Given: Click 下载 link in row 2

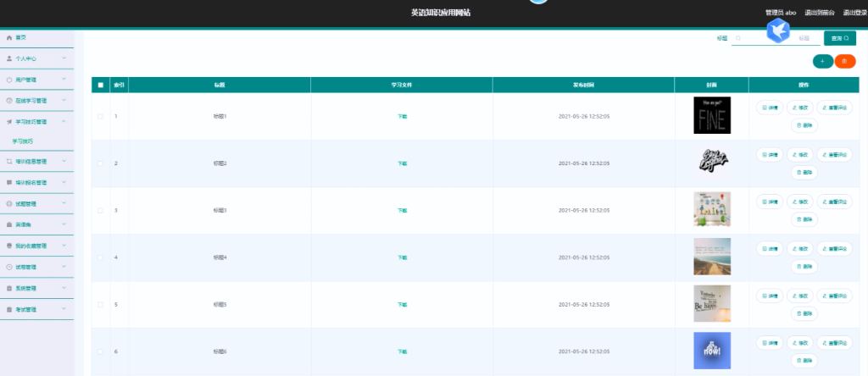Looking at the screenshot, I should tap(402, 163).
